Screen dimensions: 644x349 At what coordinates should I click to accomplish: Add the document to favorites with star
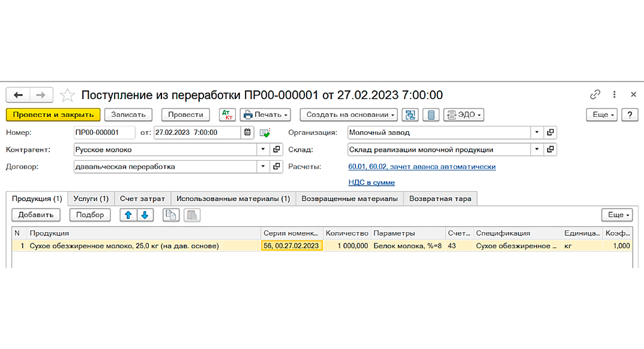pos(68,95)
